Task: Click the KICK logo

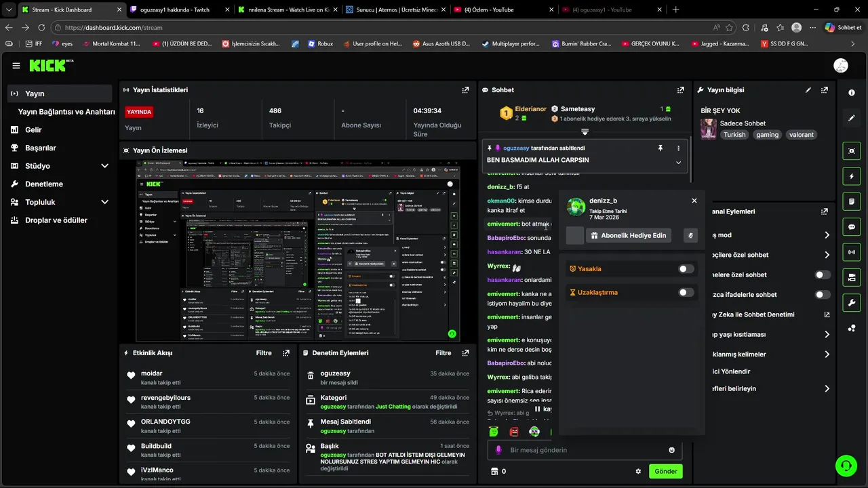Action: point(51,65)
